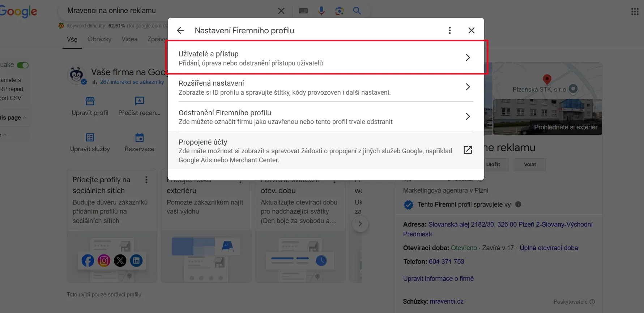
Task: Click LinkedIn icon on social card
Action: click(x=136, y=261)
